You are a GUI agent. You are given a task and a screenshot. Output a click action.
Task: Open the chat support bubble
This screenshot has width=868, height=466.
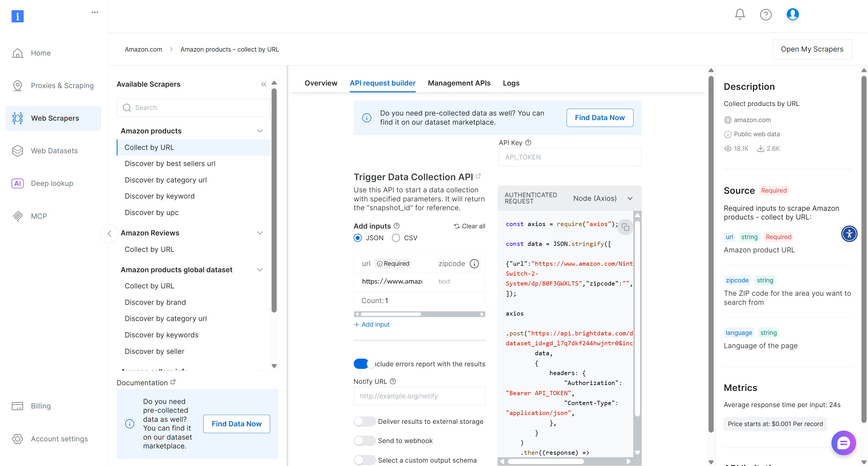coord(843,443)
